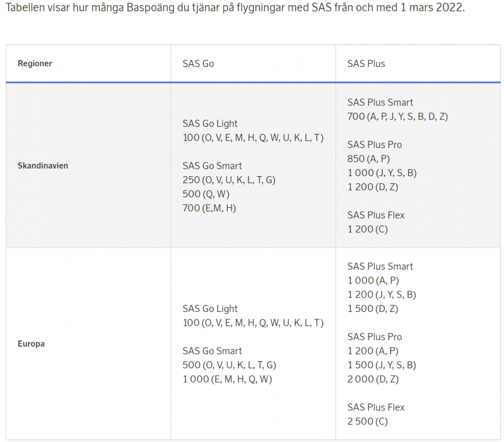The width and height of the screenshot is (504, 442).
Task: Click SAS Go Smart in the Skandinavien row
Action: pos(212,166)
